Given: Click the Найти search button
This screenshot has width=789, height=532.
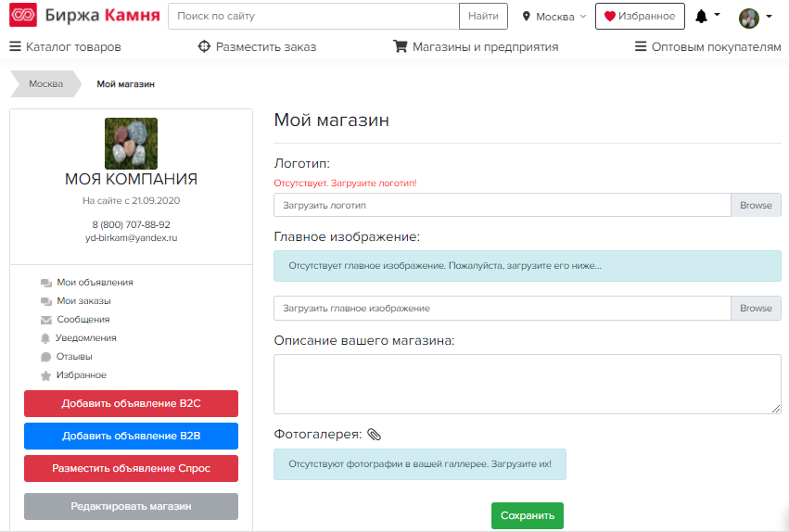Looking at the screenshot, I should tap(483, 16).
